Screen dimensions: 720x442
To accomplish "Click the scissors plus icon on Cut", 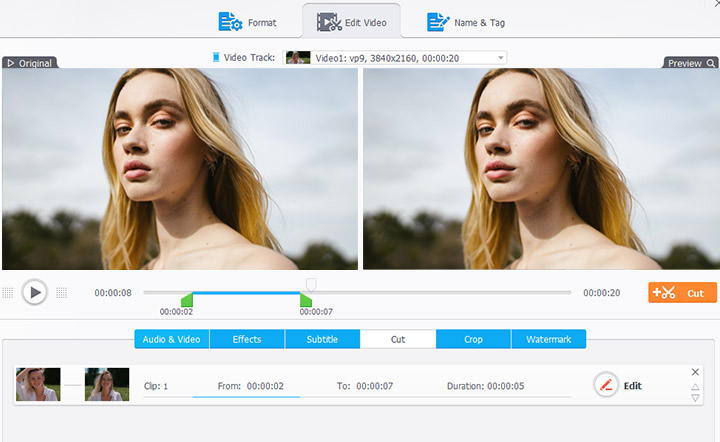I will 664,292.
